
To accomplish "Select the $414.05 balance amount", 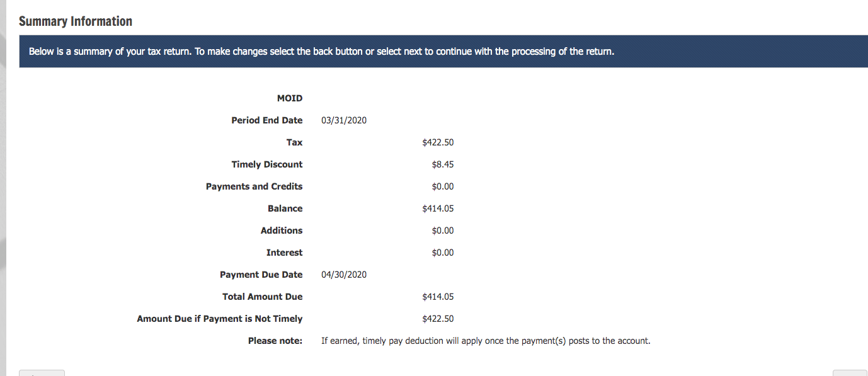I will [x=438, y=208].
